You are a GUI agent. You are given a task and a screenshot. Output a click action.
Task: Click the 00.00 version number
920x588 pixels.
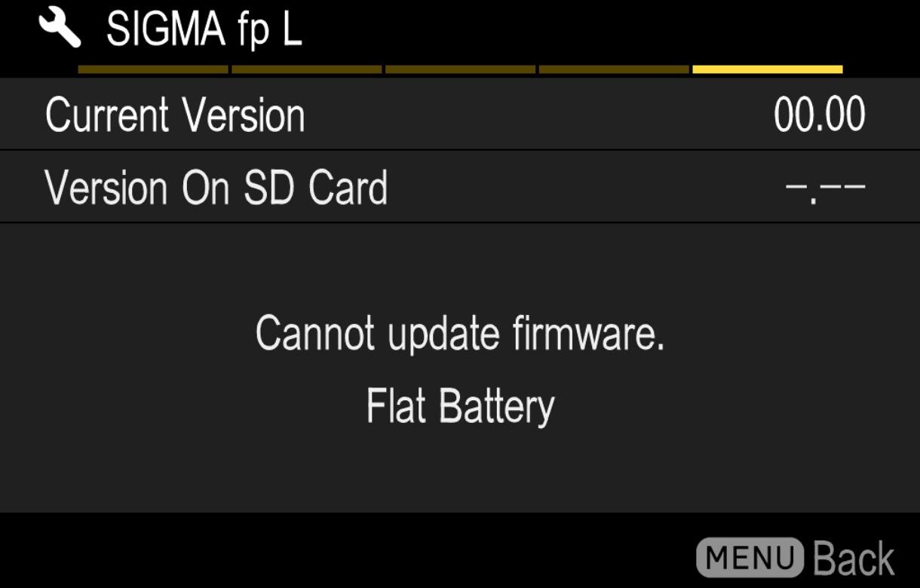click(820, 115)
